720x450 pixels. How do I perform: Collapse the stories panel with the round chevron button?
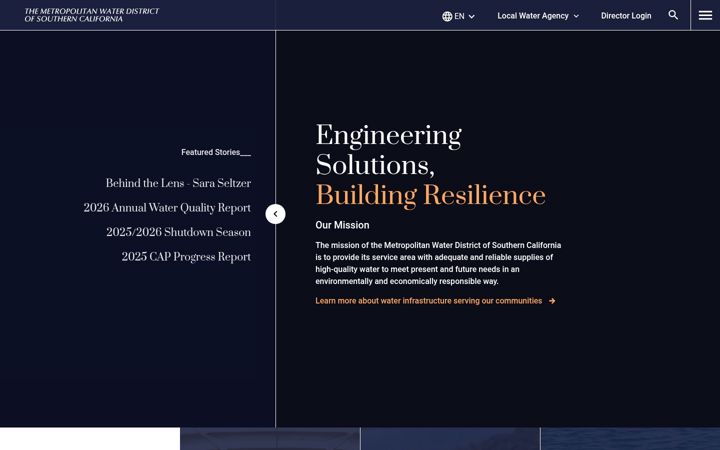point(276,214)
